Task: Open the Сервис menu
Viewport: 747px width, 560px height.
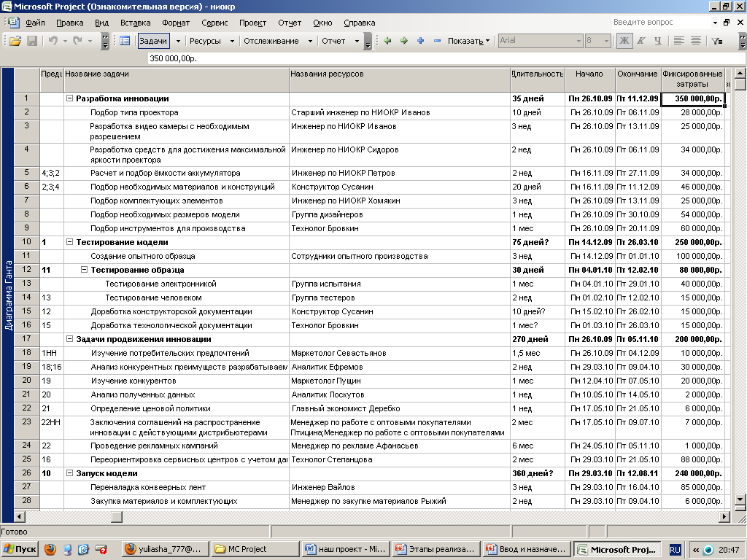Action: tap(214, 23)
